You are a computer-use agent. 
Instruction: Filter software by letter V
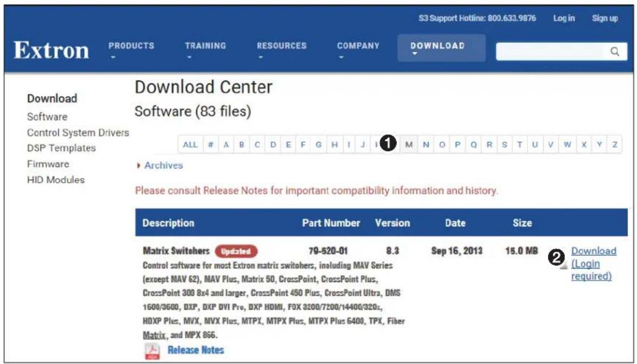[x=551, y=144]
